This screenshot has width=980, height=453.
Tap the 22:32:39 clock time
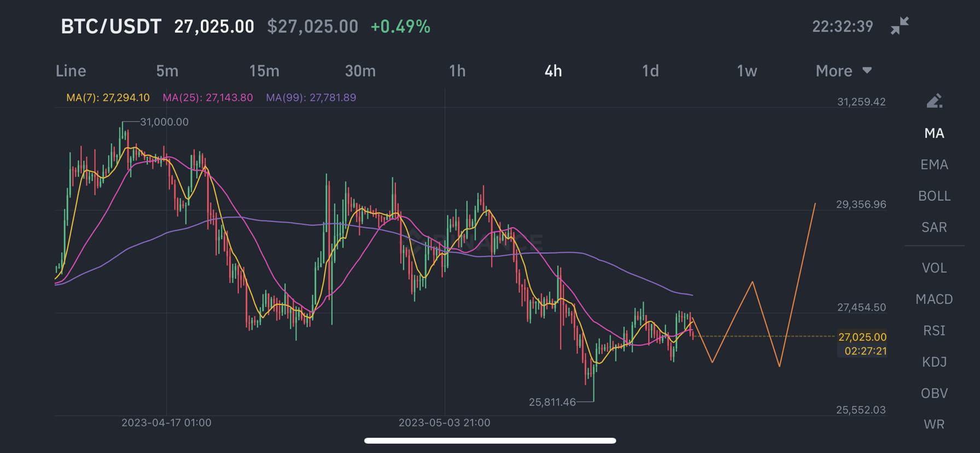pyautogui.click(x=842, y=26)
